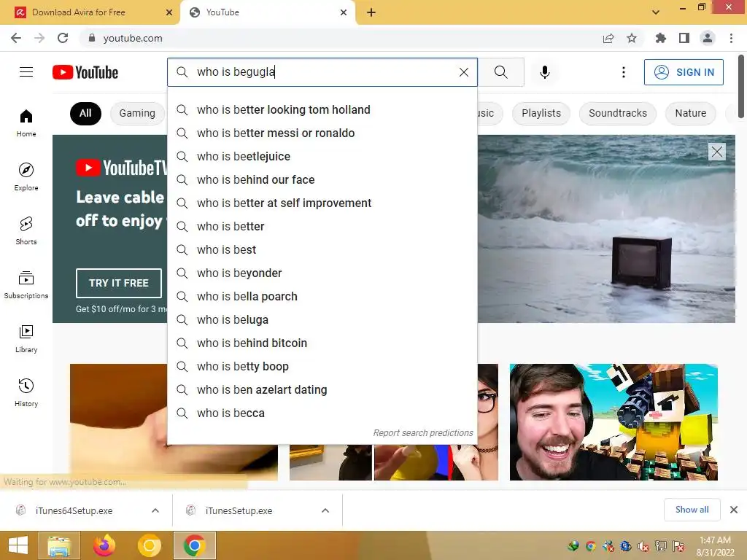Choose suggestion 'who is beyonder'
The image size is (747, 560).
tap(322, 273)
